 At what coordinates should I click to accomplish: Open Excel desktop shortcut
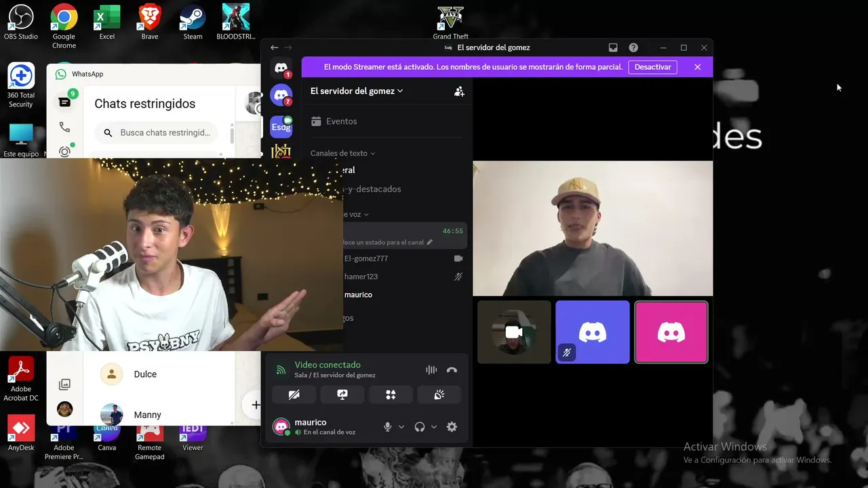107,23
